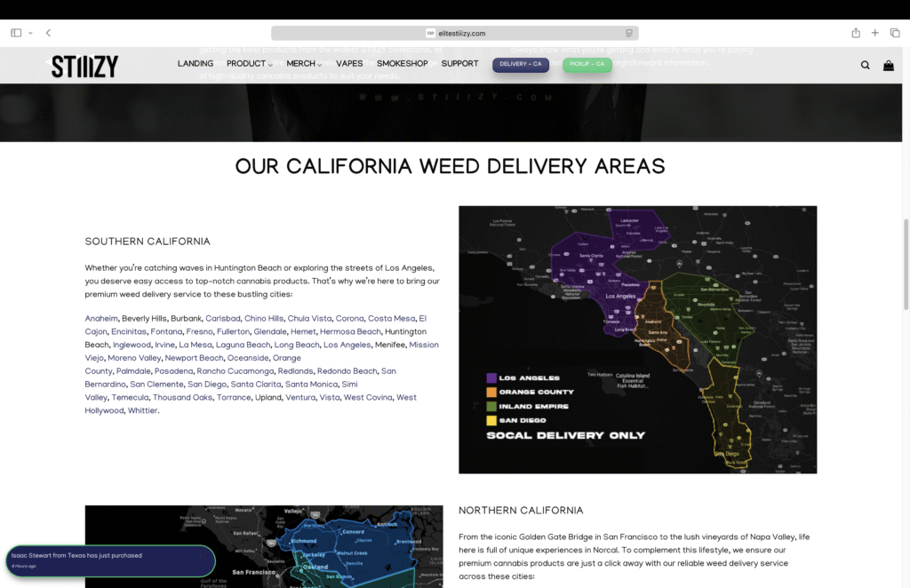The image size is (910, 588).
Task: Open the Reader view icon in address bar
Action: click(628, 33)
